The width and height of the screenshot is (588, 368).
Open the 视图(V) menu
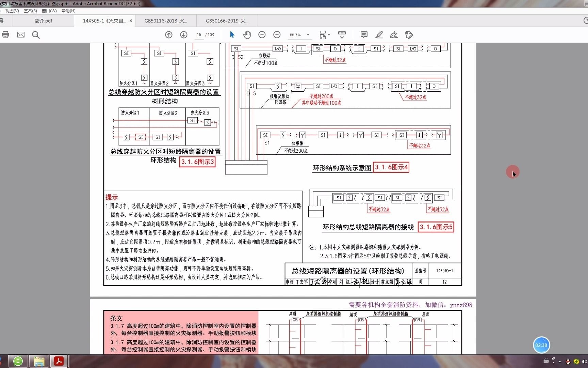point(12,11)
